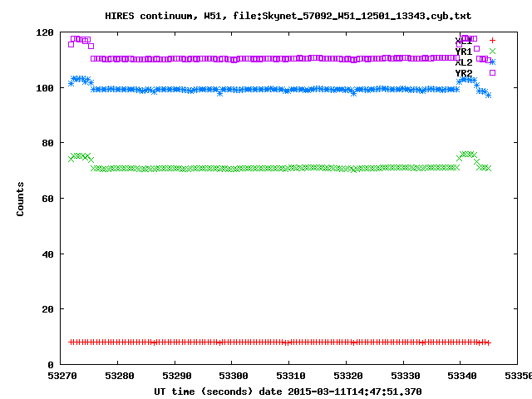Click the blue asterisk XL2 legend marker
Screen dimensions: 532x399
point(492,62)
